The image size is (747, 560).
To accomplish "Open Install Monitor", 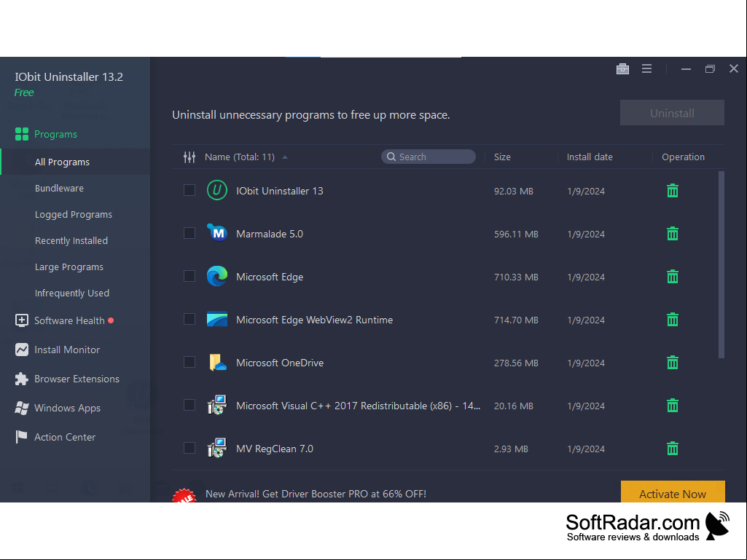I will pyautogui.click(x=67, y=350).
